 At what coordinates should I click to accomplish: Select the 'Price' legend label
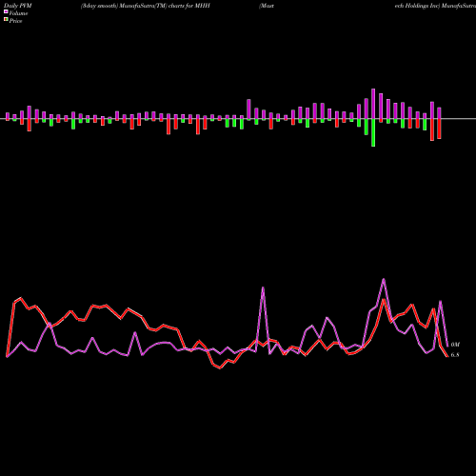15,21
